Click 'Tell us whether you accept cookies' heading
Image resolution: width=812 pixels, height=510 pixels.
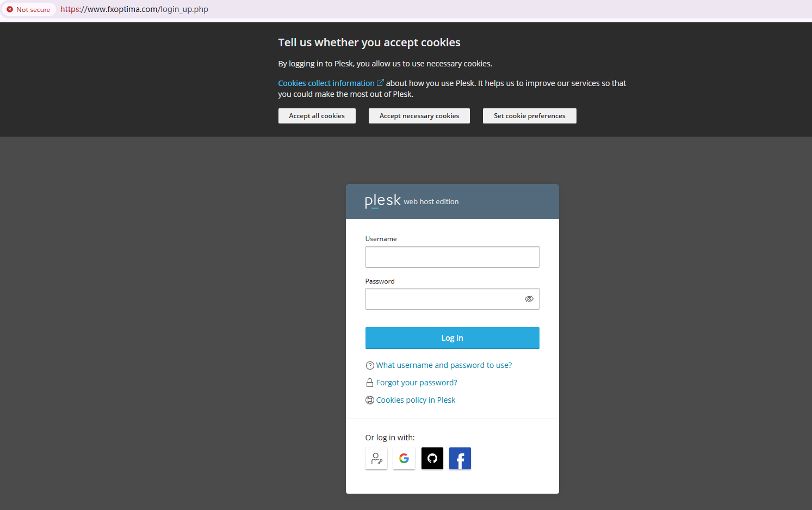click(369, 42)
